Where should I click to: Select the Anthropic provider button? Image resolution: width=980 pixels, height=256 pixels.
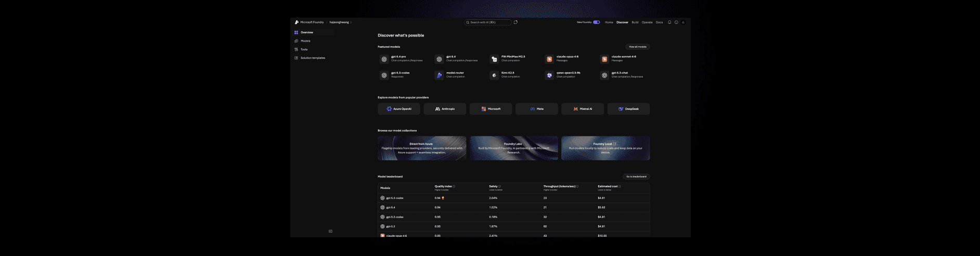click(445, 109)
